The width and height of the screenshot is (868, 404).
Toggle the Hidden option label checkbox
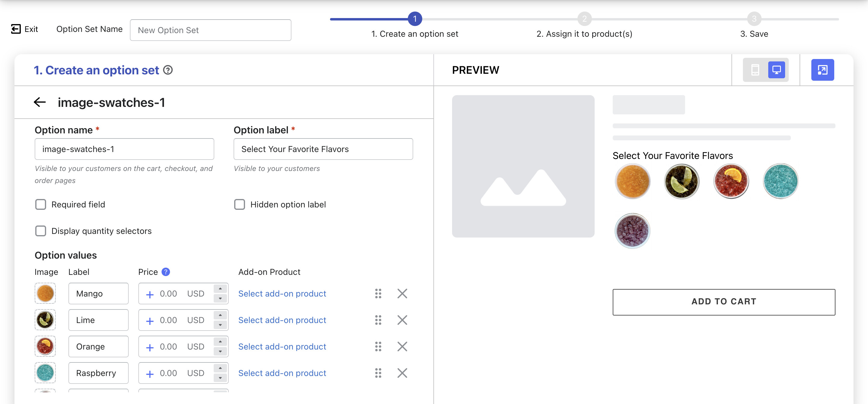point(239,204)
